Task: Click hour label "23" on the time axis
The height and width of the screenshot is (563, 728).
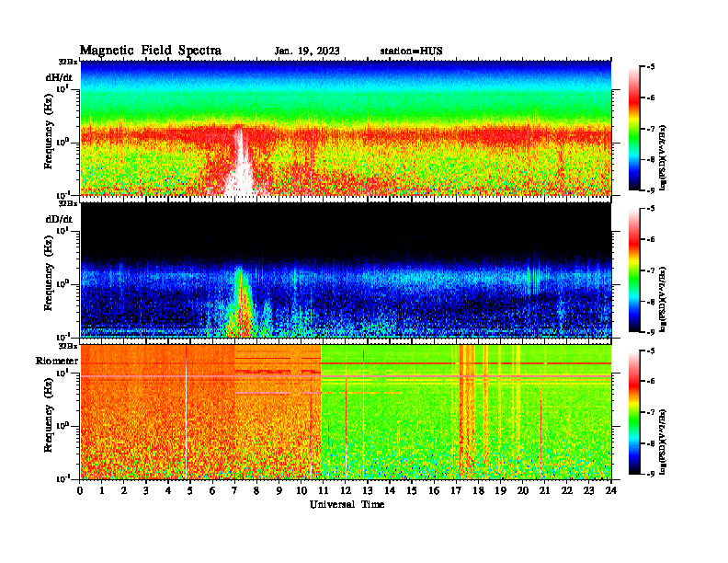Action: pyautogui.click(x=588, y=490)
